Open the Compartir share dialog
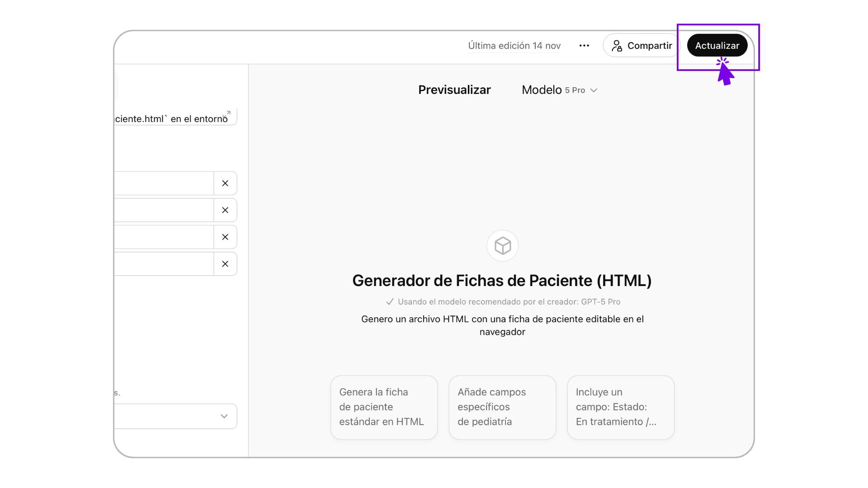The image size is (868, 488). point(642,46)
